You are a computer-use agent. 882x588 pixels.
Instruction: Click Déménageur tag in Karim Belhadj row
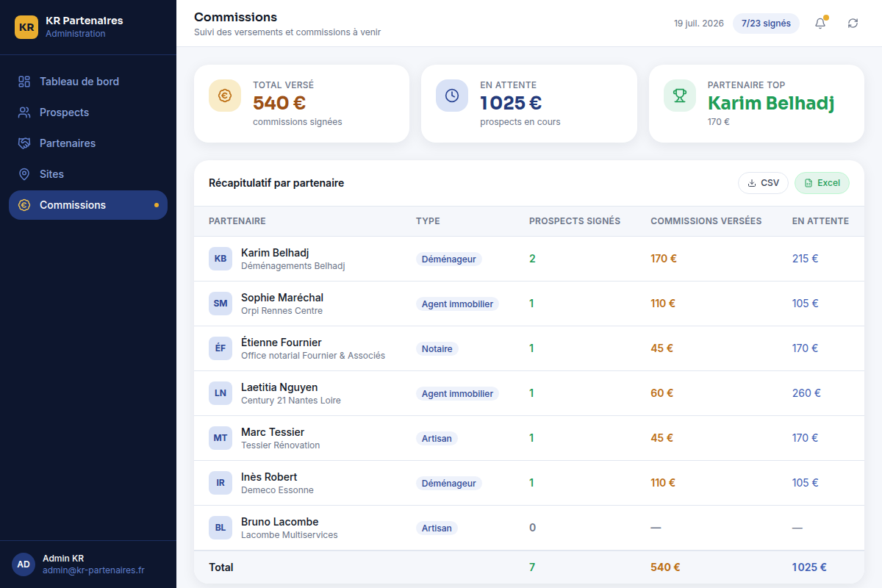(x=449, y=259)
